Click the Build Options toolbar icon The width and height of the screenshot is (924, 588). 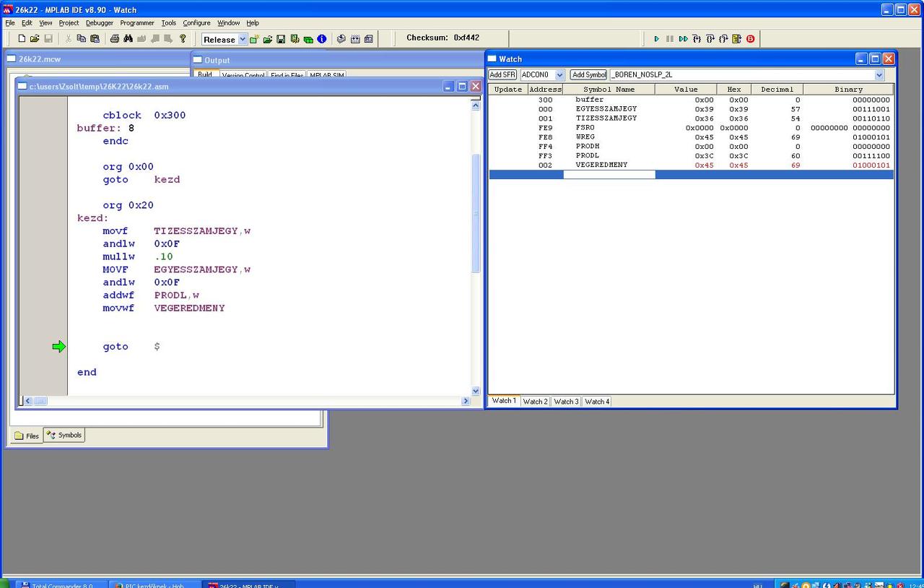tap(295, 39)
